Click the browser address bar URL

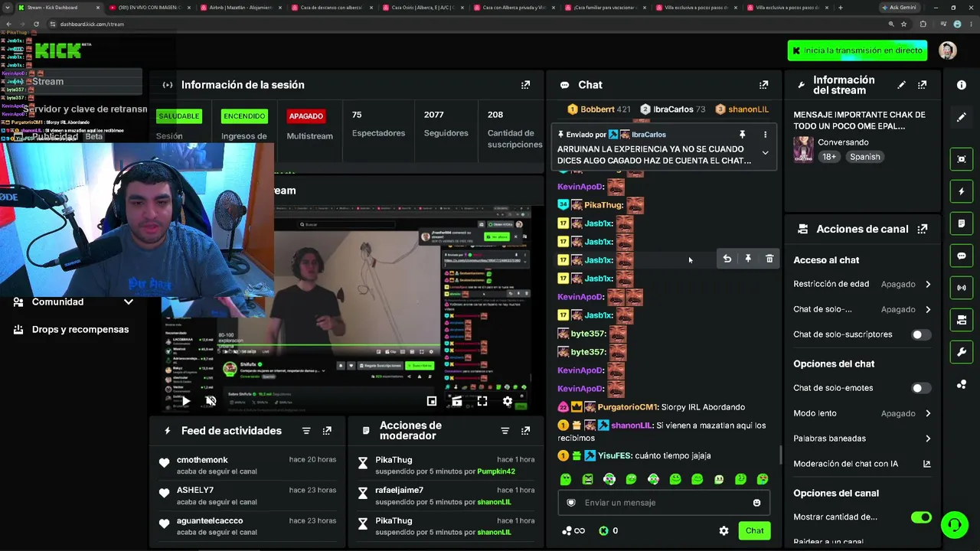[x=92, y=24]
